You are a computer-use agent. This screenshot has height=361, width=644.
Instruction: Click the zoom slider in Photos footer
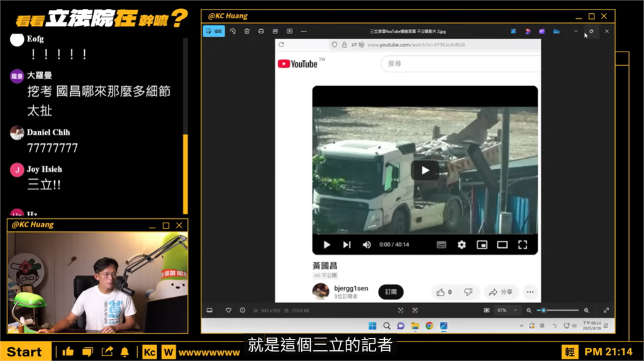(560, 311)
